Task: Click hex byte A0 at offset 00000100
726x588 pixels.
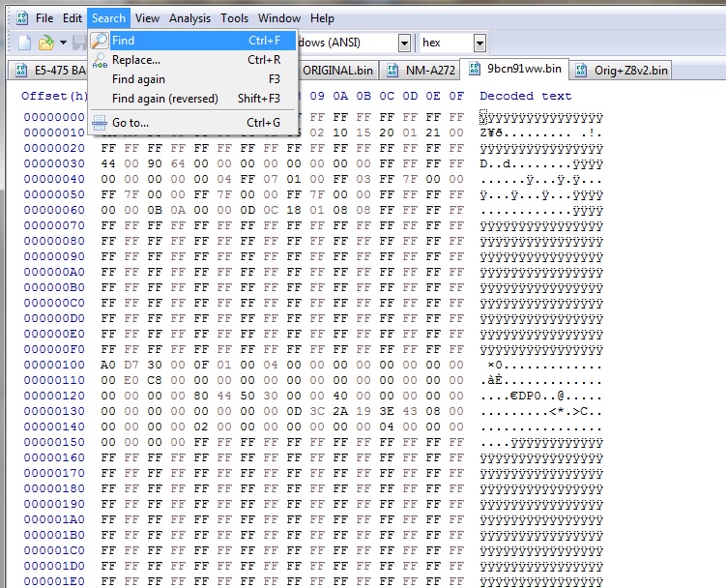Action: (x=108, y=365)
